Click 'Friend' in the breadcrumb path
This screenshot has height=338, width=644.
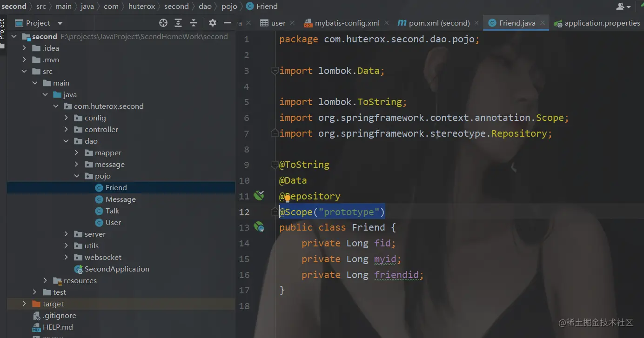coord(267,6)
